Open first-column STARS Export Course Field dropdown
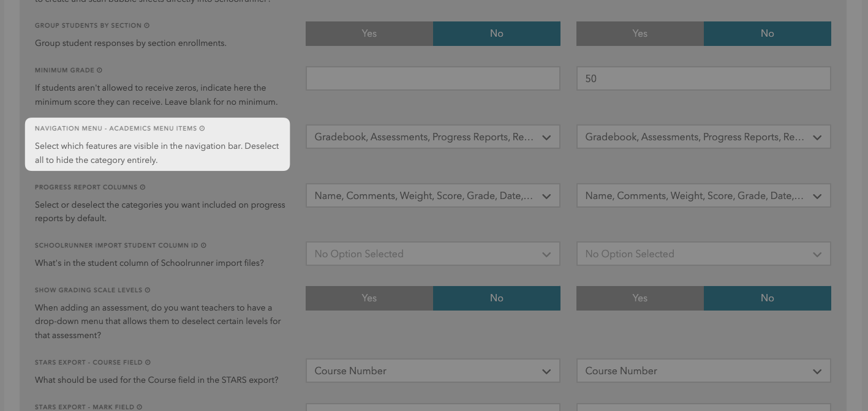868x411 pixels. 432,371
